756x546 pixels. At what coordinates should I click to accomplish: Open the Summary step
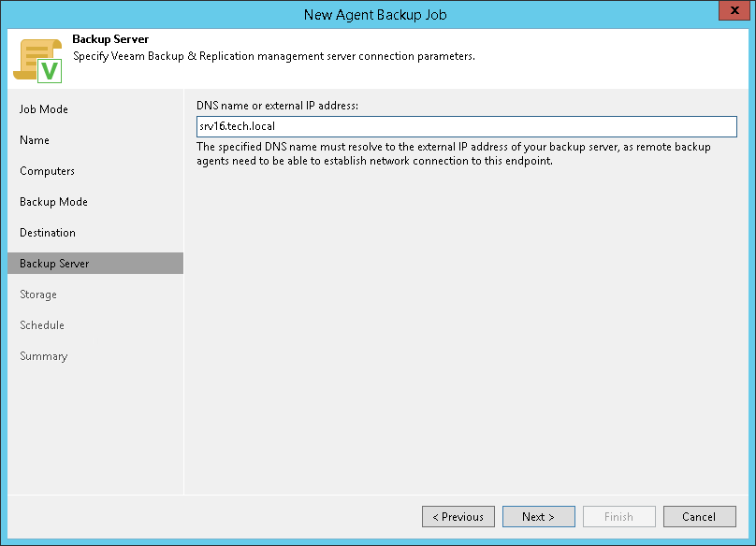[44, 356]
